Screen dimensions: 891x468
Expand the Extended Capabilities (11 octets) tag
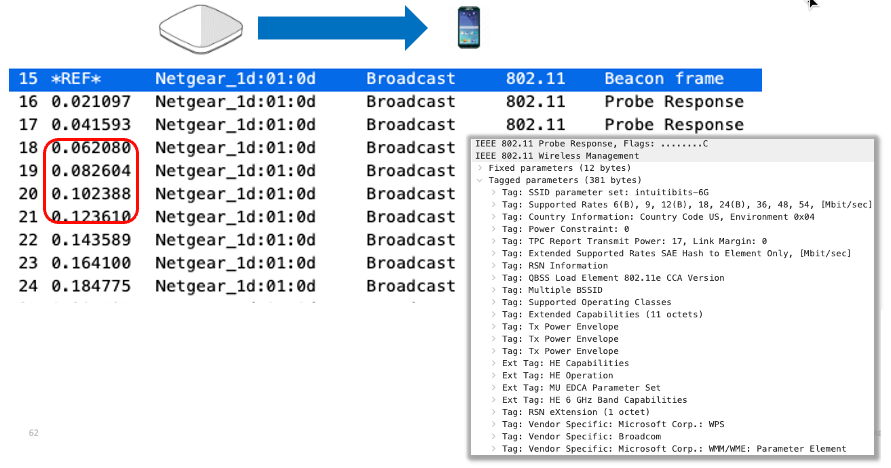coord(494,315)
